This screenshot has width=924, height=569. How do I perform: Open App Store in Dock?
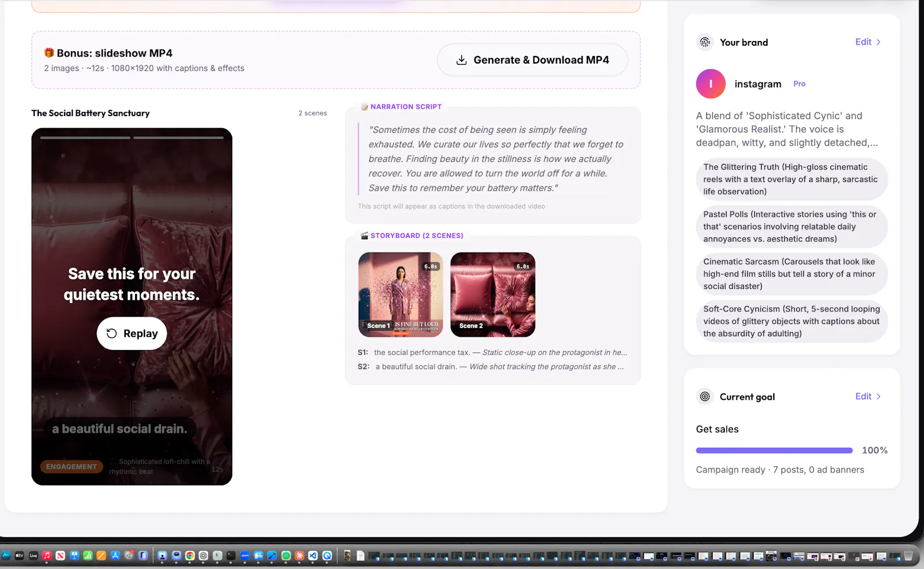115,556
